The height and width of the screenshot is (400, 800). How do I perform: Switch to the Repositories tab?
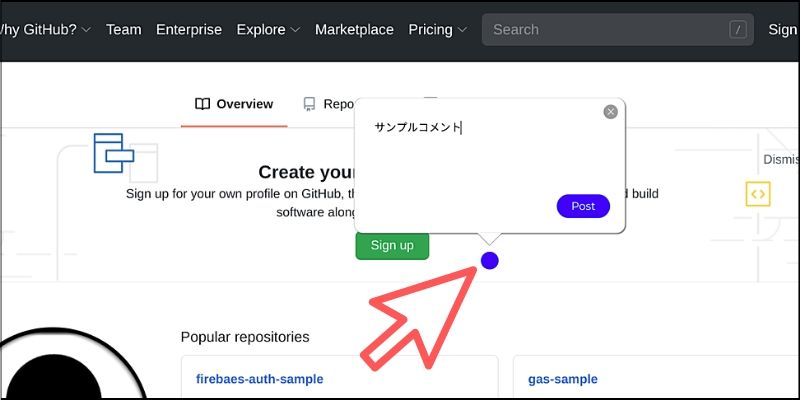click(x=329, y=104)
